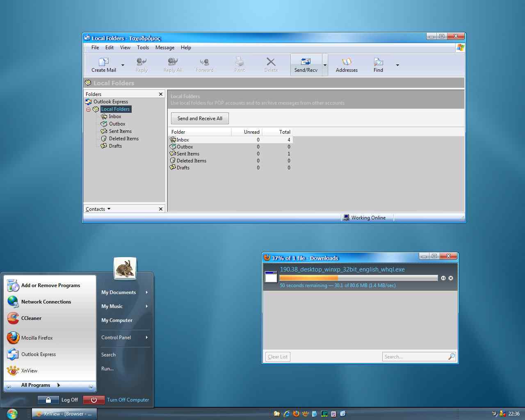Select Inbox in the Folders tree
The width and height of the screenshot is (525, 420).
(115, 116)
